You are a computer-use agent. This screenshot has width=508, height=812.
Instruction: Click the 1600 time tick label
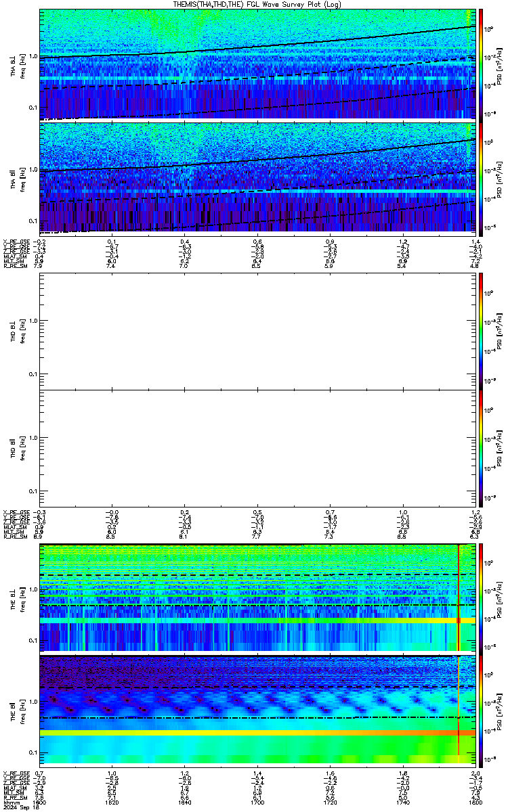coord(39,803)
